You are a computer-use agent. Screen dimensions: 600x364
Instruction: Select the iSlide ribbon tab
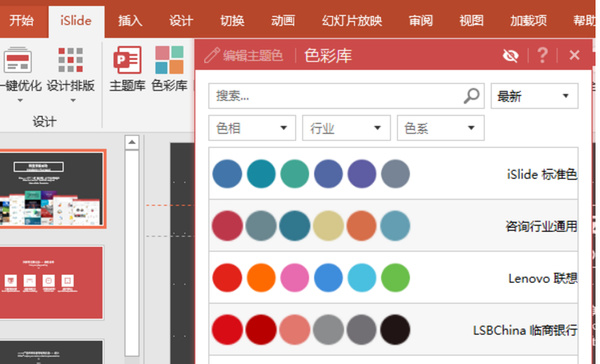pyautogui.click(x=76, y=21)
